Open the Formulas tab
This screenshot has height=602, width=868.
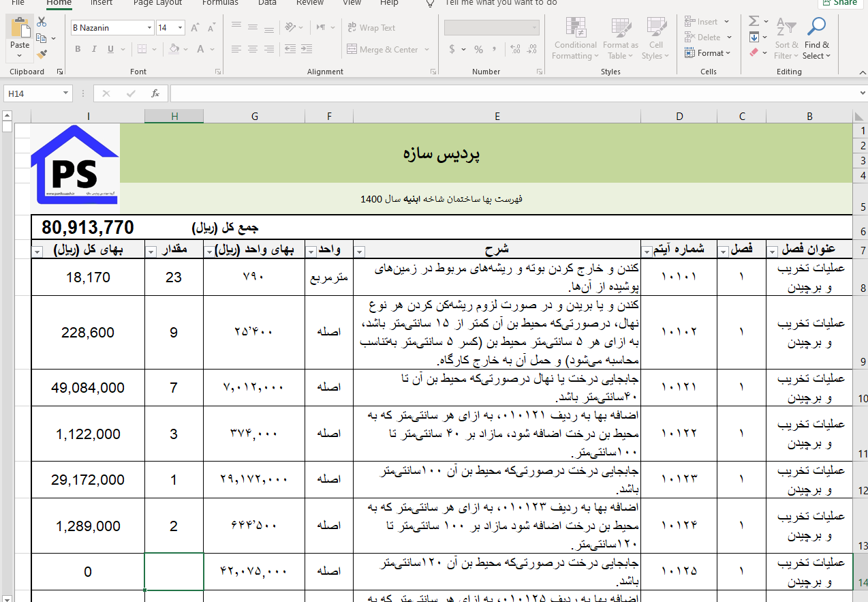click(x=220, y=3)
